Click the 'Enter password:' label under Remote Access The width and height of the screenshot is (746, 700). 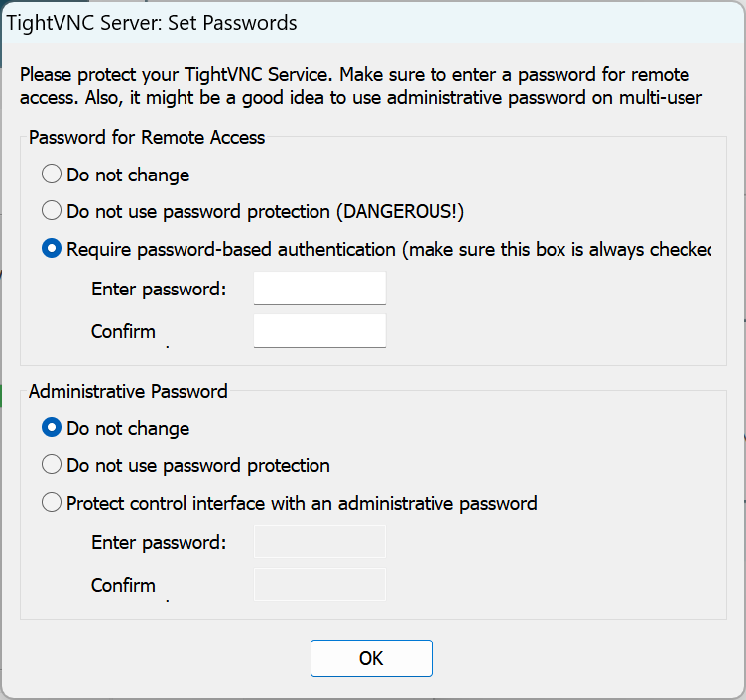[159, 290]
